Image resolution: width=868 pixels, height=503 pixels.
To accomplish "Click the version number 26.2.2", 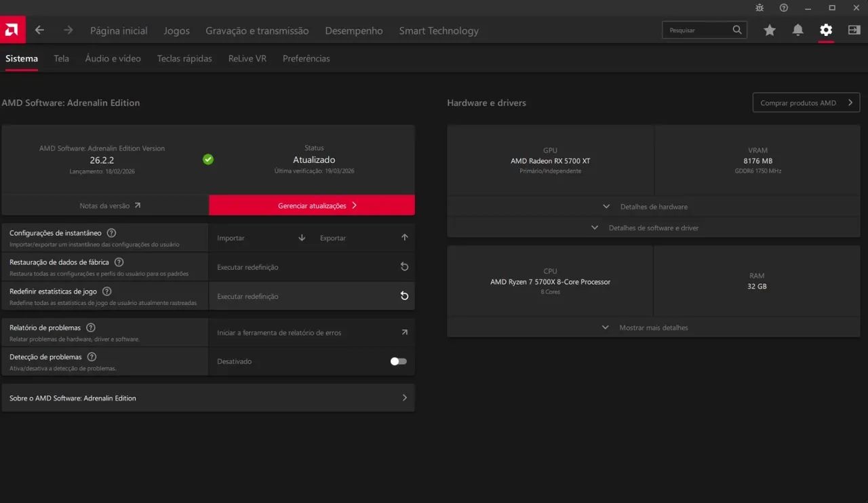I will [x=102, y=160].
